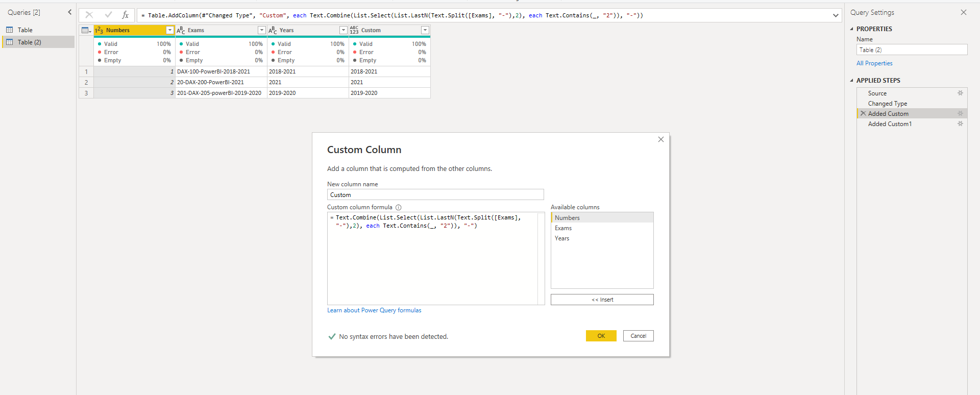Open settings gear for Source step

pyautogui.click(x=960, y=93)
